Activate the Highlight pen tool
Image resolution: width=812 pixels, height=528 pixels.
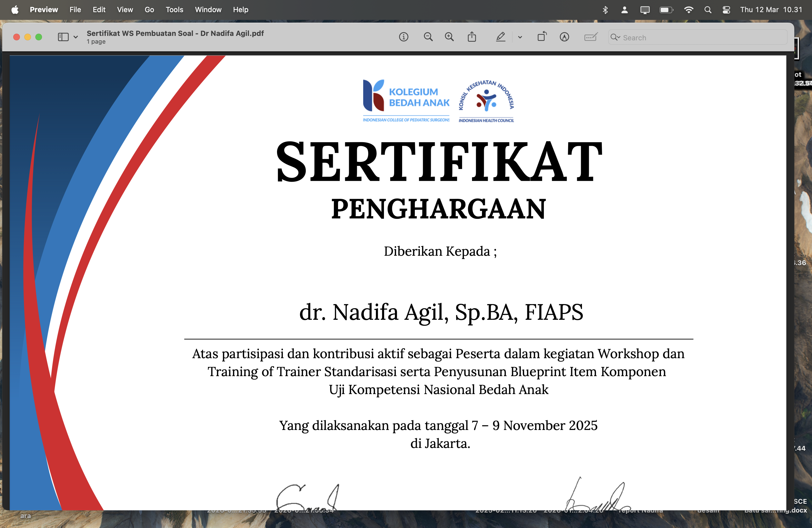pyautogui.click(x=500, y=37)
